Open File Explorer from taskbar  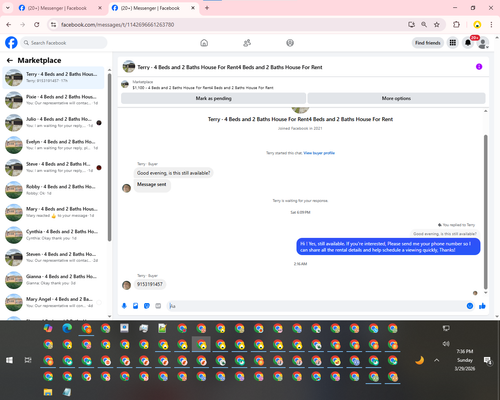point(48,392)
